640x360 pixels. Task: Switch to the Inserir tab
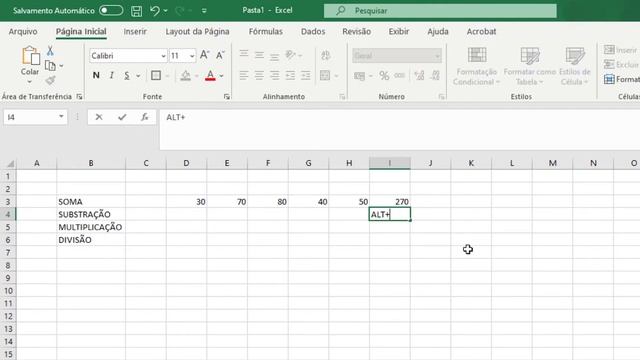[x=135, y=31]
